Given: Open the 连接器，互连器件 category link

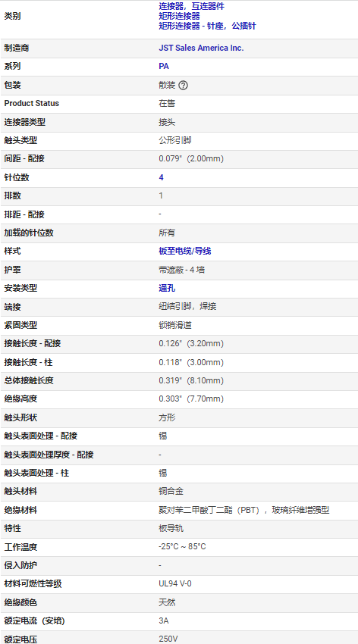Looking at the screenshot, I should 192,6.
